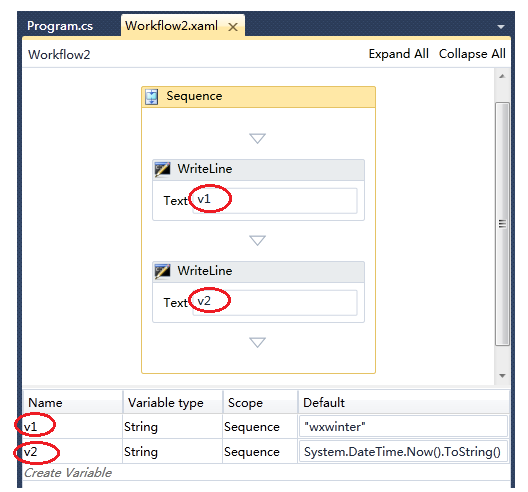Open the String type cell for v2
Screen dimensions: 528x492
172,452
